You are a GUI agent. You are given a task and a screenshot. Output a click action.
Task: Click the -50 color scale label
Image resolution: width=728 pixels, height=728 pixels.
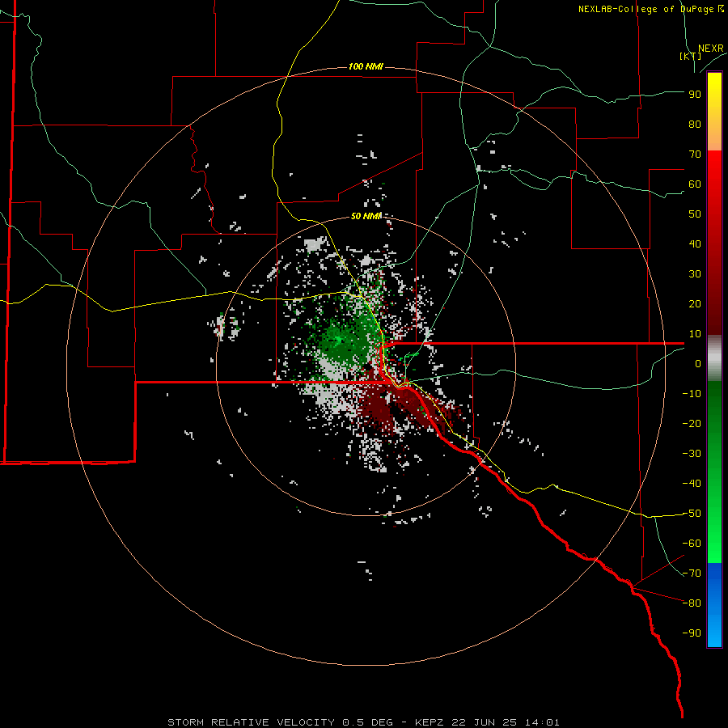(x=692, y=514)
